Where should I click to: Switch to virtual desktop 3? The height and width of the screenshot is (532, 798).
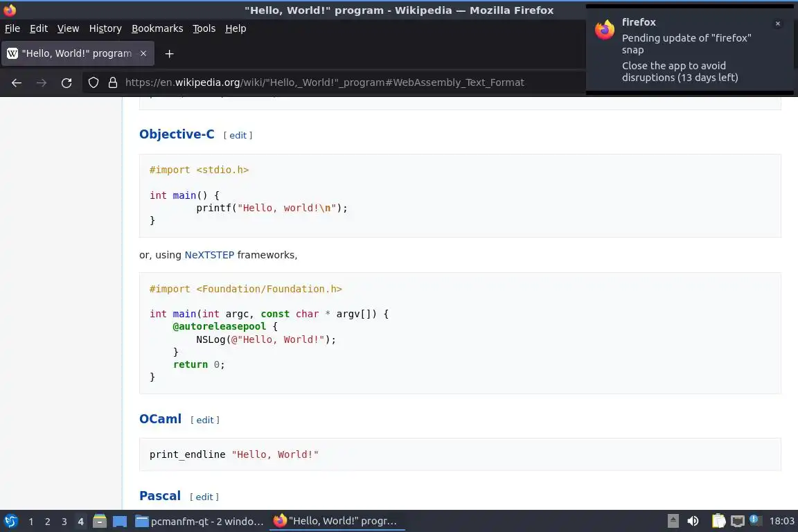(x=64, y=522)
